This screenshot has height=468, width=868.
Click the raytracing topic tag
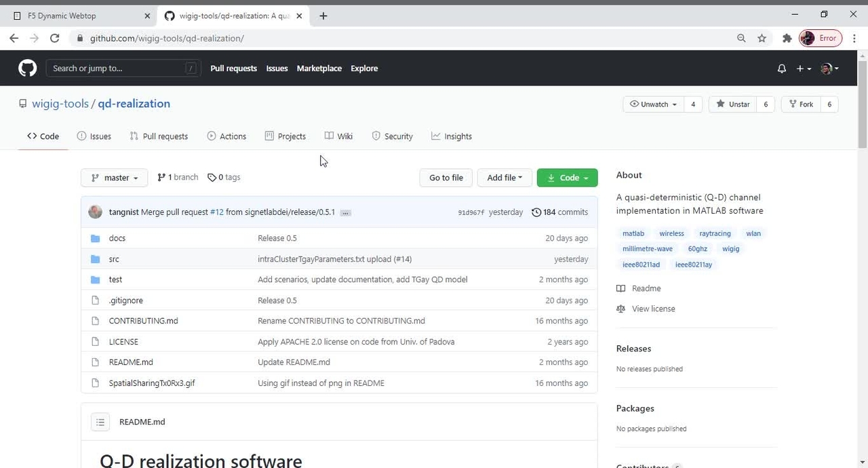click(715, 233)
